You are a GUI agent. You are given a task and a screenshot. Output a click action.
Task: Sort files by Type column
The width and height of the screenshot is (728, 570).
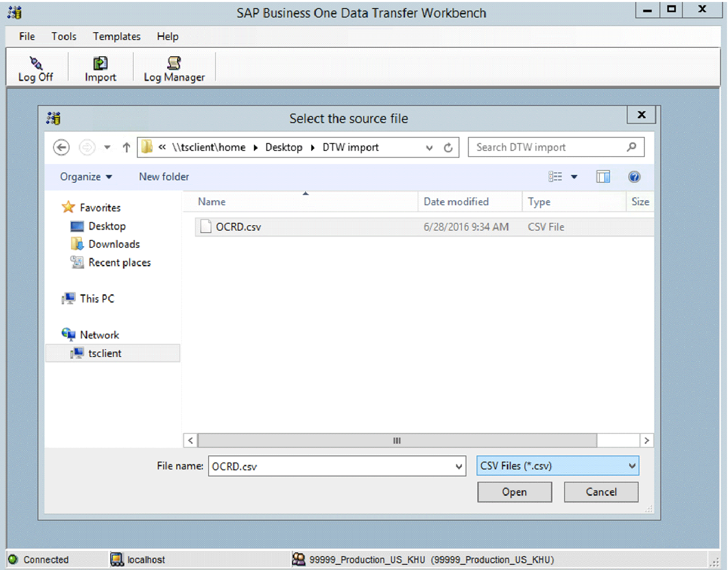coord(574,202)
